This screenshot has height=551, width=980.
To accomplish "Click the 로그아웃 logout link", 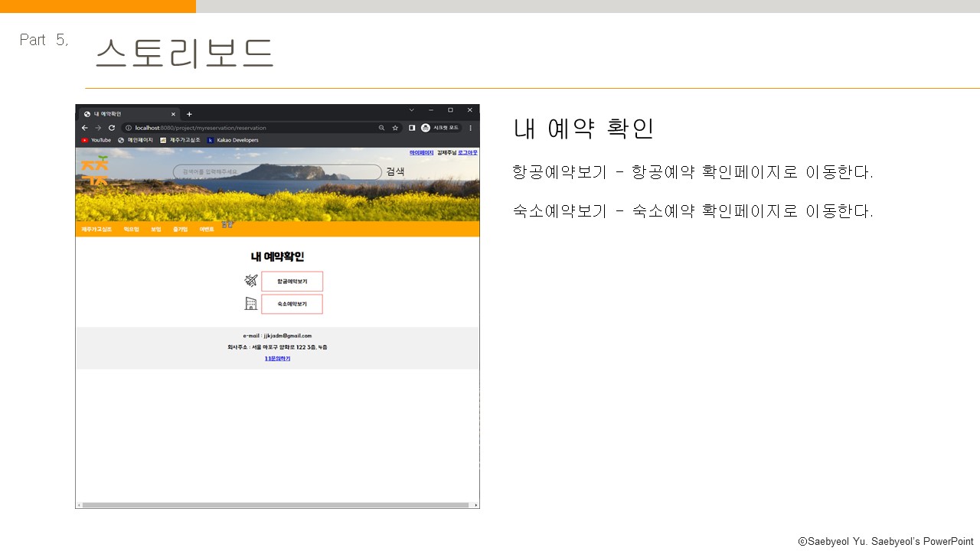I will (x=468, y=153).
